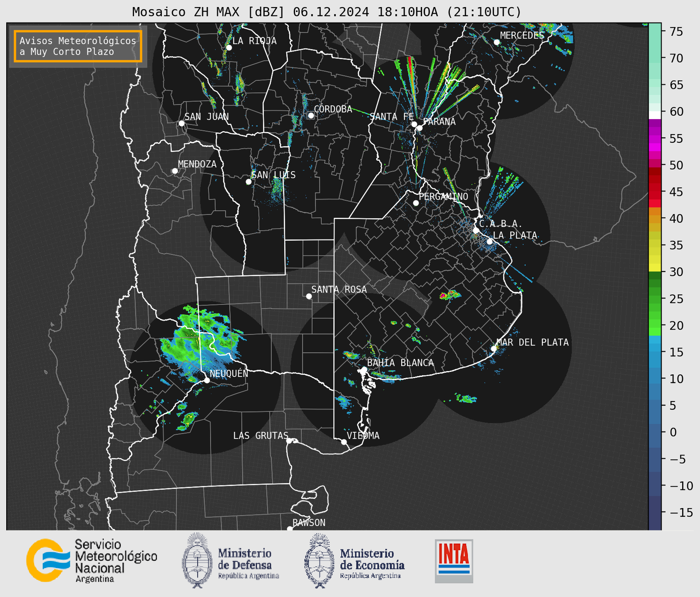Click the BAHÍA BLANCA city marker dot
The width and height of the screenshot is (700, 597).
pos(364,369)
